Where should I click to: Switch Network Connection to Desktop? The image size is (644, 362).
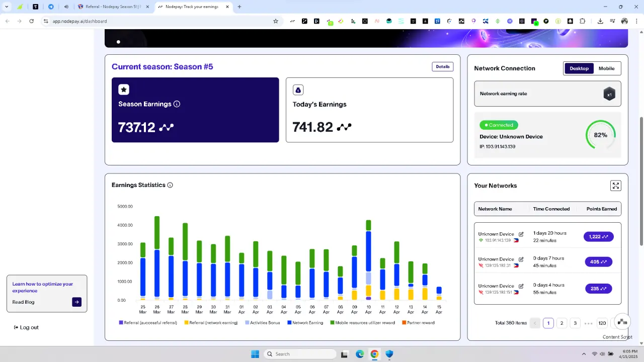(x=579, y=68)
